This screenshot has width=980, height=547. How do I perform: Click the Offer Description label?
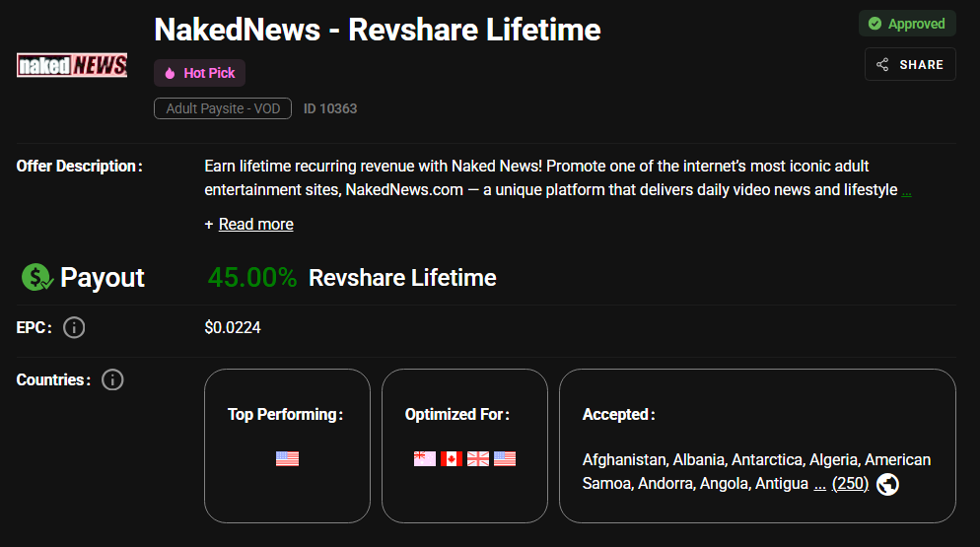[80, 167]
